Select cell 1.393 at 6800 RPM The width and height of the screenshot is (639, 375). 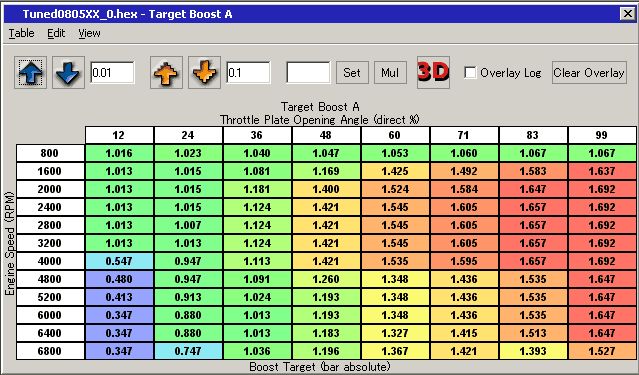coord(533,351)
